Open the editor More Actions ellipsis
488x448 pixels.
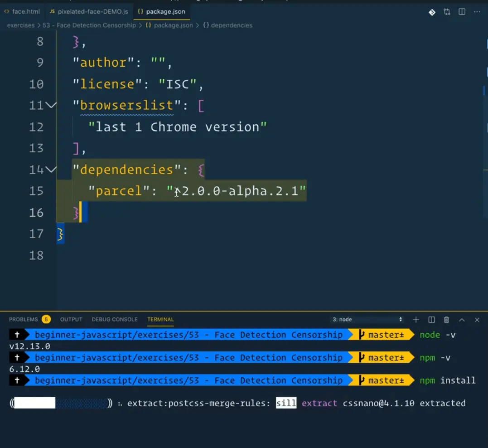477,12
